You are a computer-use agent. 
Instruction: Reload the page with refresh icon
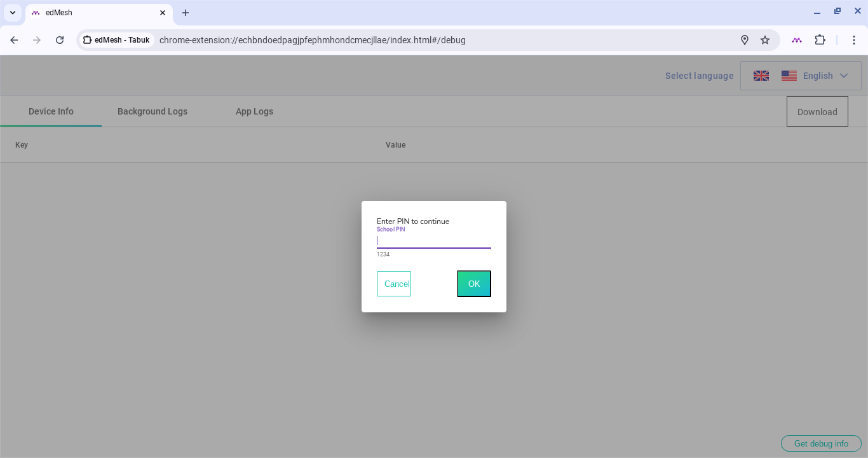pos(60,40)
